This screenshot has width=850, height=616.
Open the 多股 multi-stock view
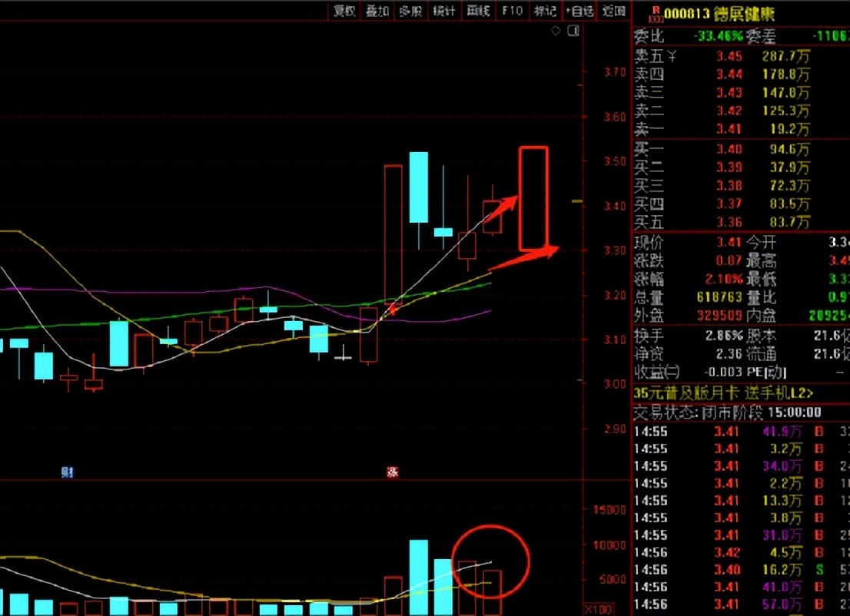(410, 11)
